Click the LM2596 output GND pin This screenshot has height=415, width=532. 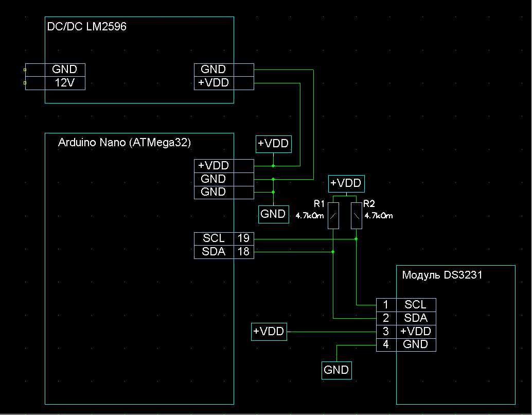[x=214, y=70]
